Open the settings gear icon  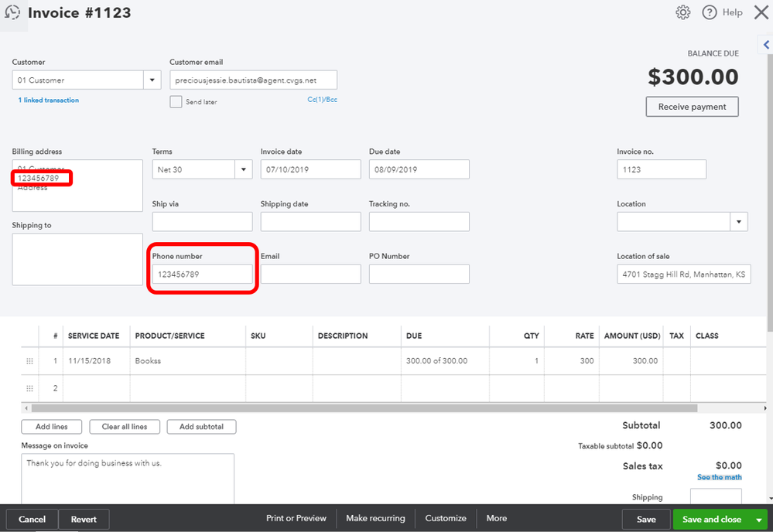(x=682, y=12)
